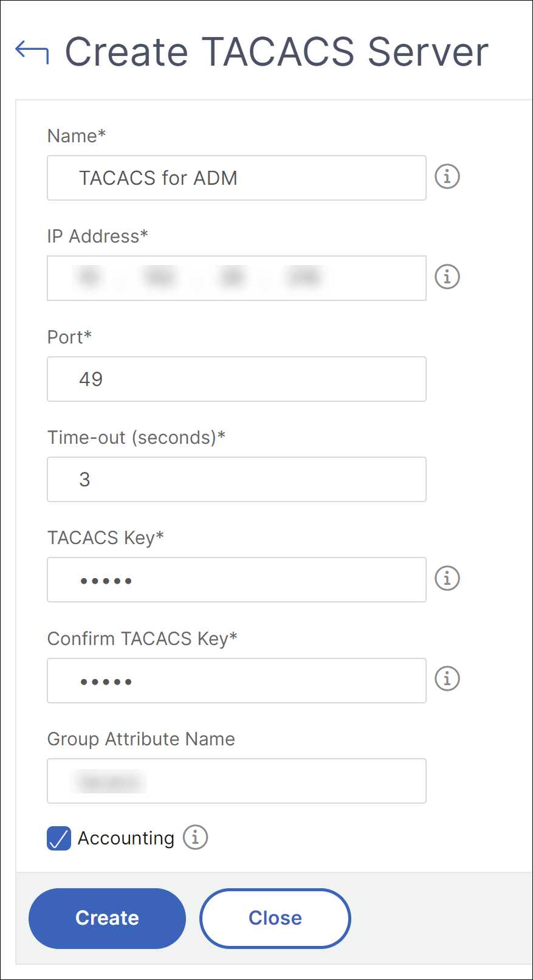Edit the Time-out seconds field
Screen dimensions: 533x980
pyautogui.click(x=236, y=479)
